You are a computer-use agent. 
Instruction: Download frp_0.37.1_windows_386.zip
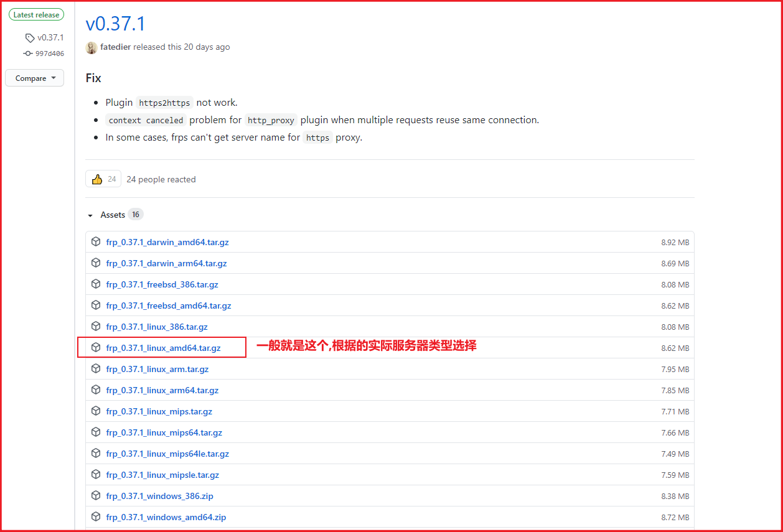(160, 496)
